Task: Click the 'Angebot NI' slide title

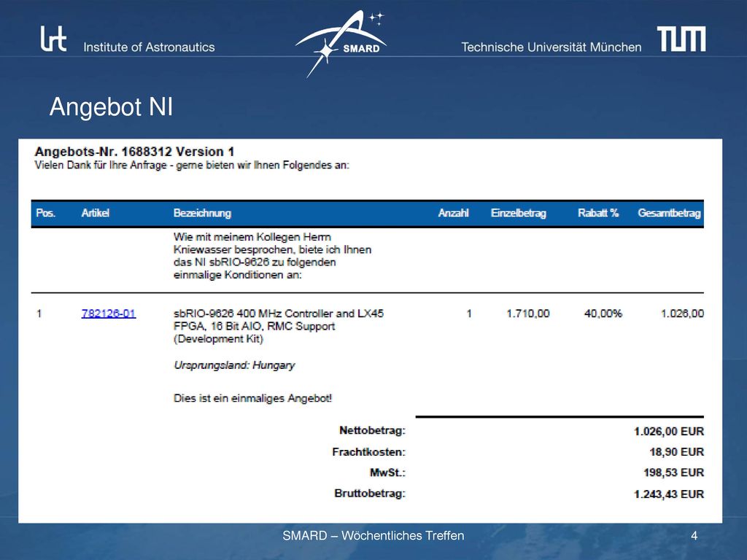Action: 111,106
